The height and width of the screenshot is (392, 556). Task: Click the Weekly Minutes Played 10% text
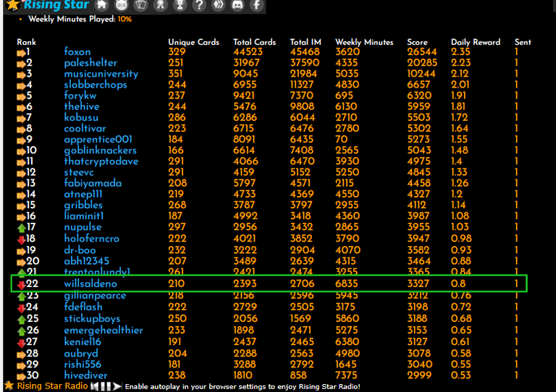pos(80,19)
